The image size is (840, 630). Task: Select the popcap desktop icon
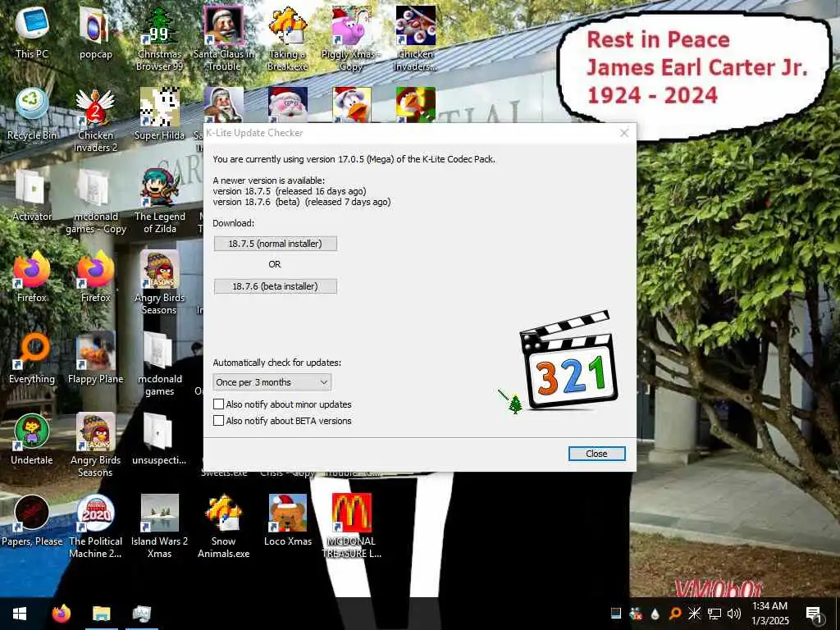[x=95, y=32]
